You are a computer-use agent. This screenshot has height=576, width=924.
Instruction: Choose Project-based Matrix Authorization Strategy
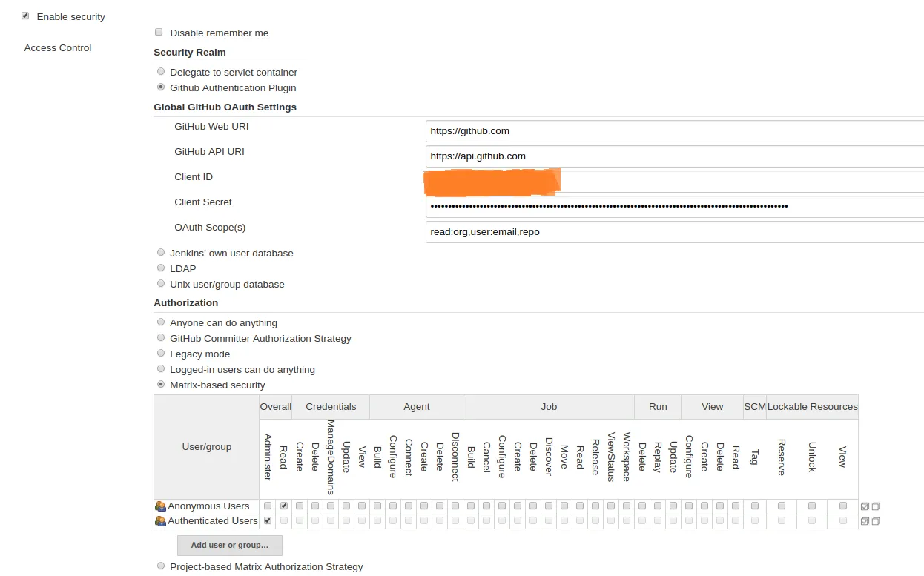[x=161, y=566]
